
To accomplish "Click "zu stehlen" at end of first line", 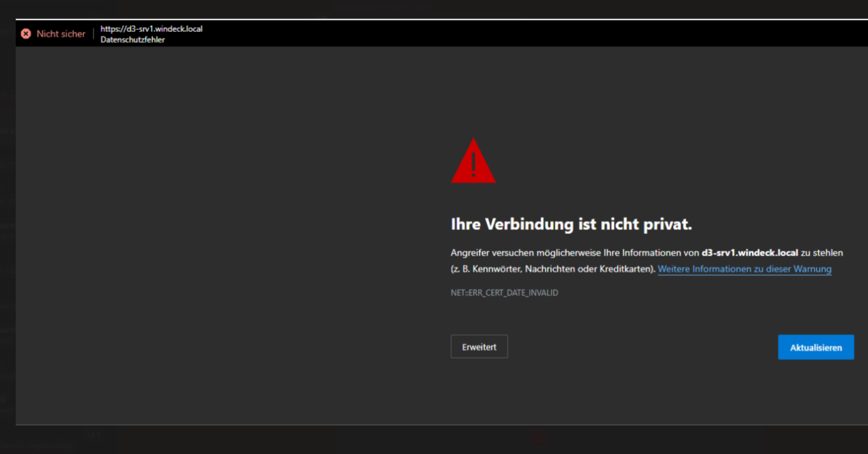I will 822,253.
